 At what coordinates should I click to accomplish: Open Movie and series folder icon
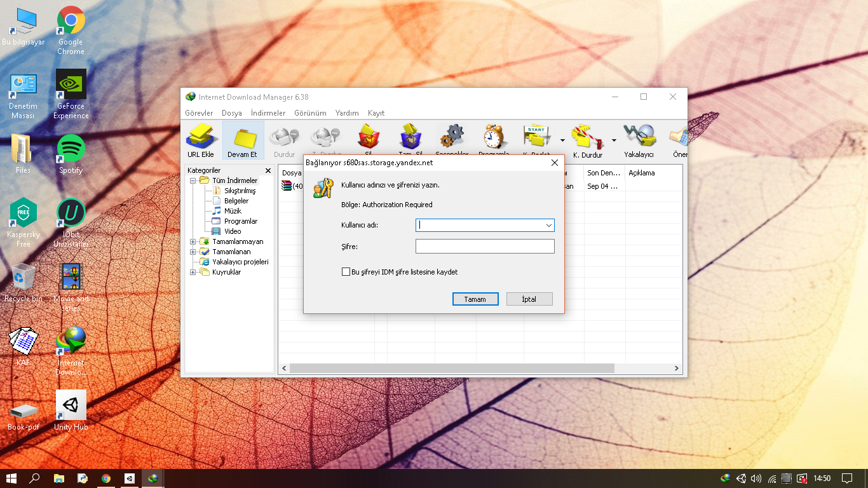pyautogui.click(x=71, y=287)
